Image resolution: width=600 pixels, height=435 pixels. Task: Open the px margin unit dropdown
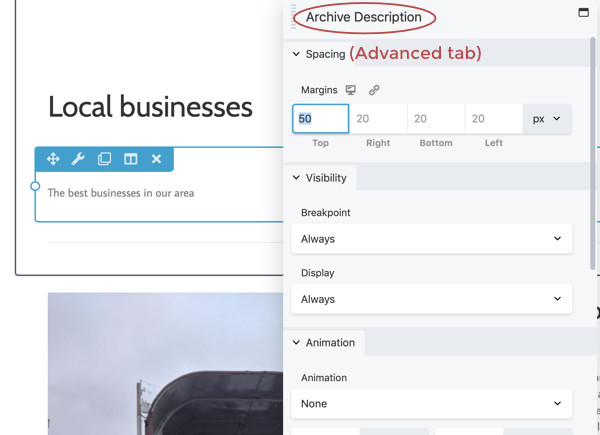[x=547, y=119]
